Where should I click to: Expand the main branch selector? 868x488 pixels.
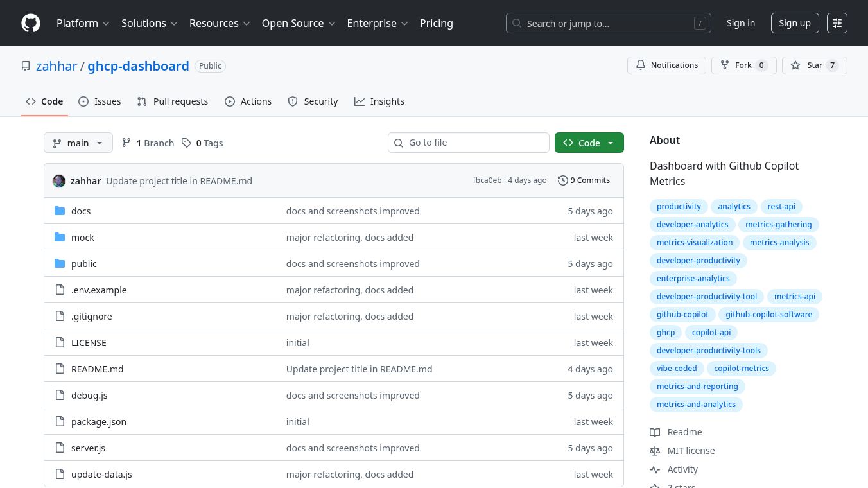click(78, 143)
